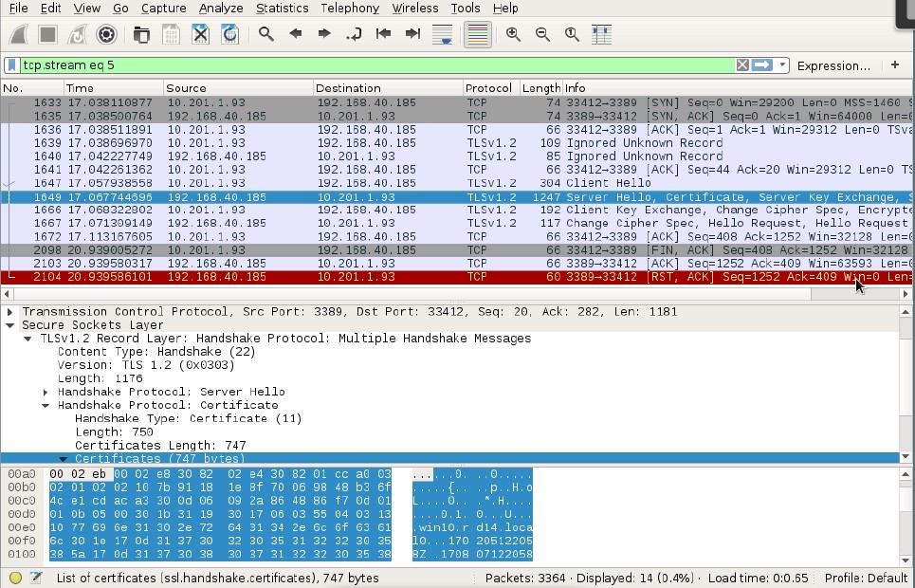Open the Statistics menu
This screenshot has width=915, height=588.
click(283, 9)
